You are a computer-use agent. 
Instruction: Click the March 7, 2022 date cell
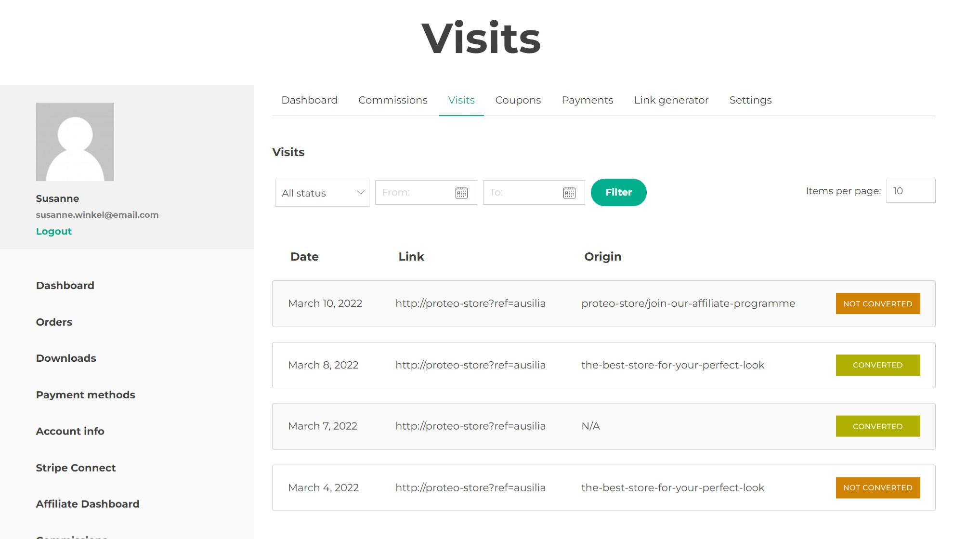pos(323,426)
